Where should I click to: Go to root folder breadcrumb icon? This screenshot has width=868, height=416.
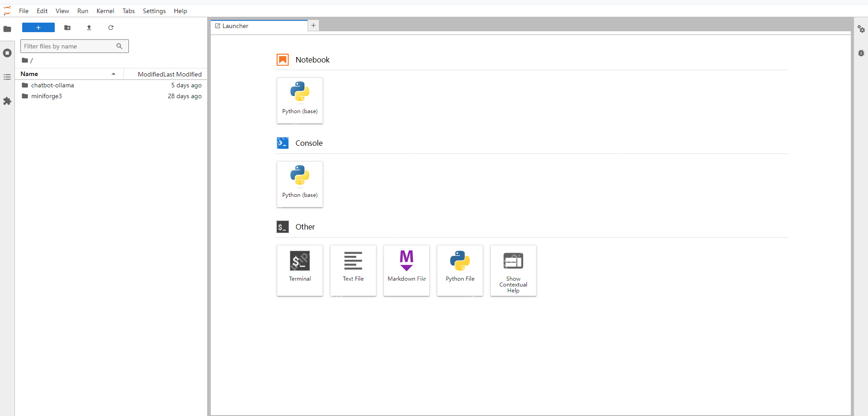pyautogui.click(x=25, y=60)
